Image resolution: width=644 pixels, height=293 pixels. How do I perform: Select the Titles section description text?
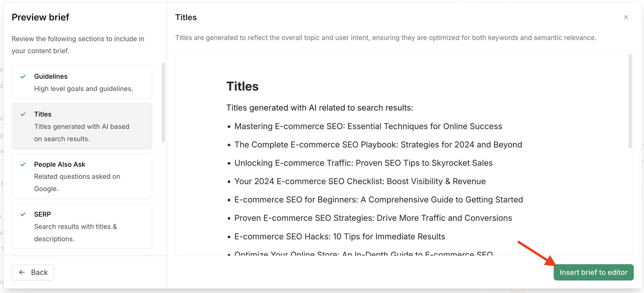tap(81, 133)
